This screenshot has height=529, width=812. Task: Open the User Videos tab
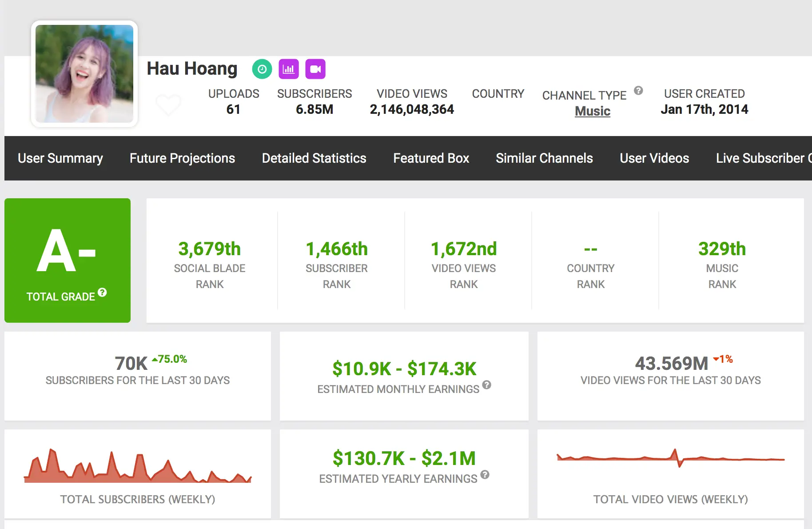(x=654, y=158)
